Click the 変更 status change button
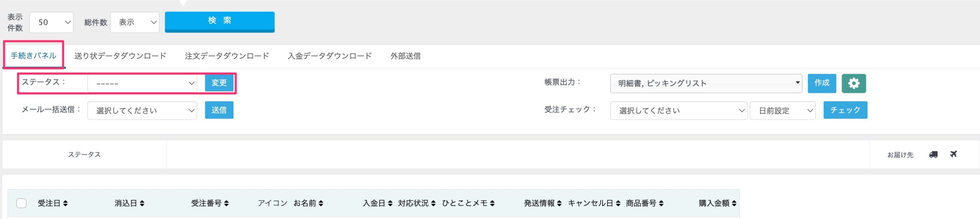980x219 pixels. coord(219,83)
